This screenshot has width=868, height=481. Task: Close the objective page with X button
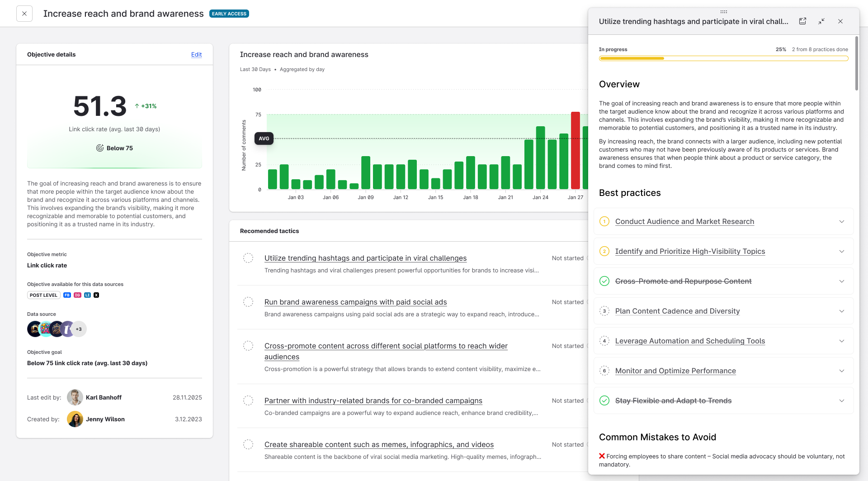[x=24, y=14]
